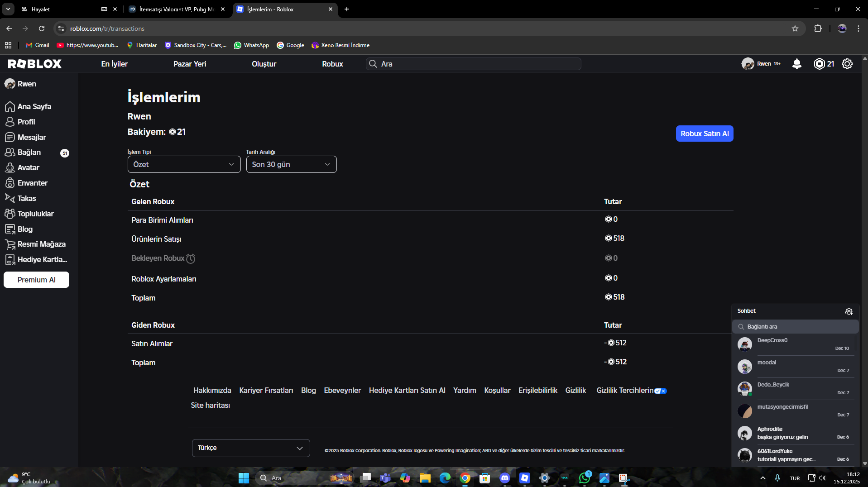Open the Robux balance icon in header
This screenshot has height=487, width=868.
[x=819, y=64]
